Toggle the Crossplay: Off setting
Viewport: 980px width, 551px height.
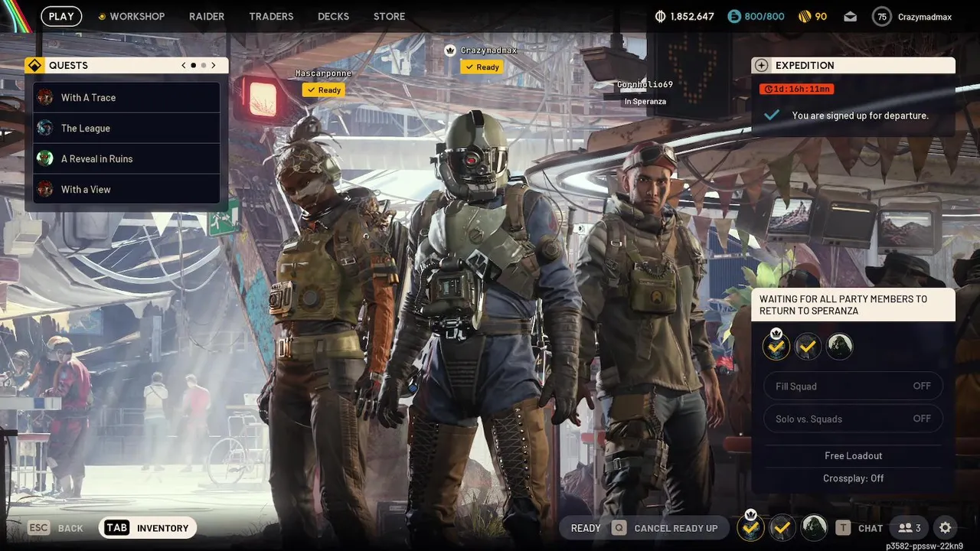(x=853, y=478)
